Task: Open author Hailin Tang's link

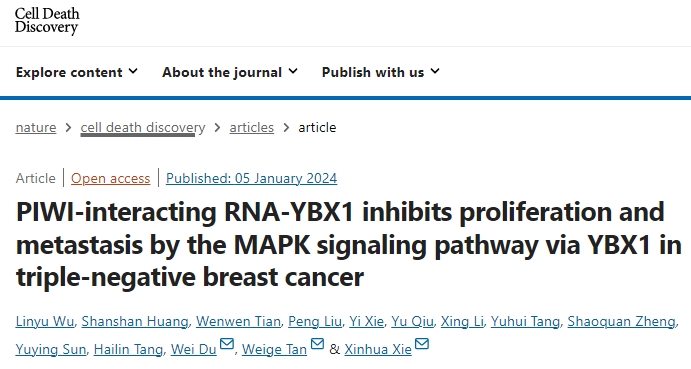Action: 128,349
